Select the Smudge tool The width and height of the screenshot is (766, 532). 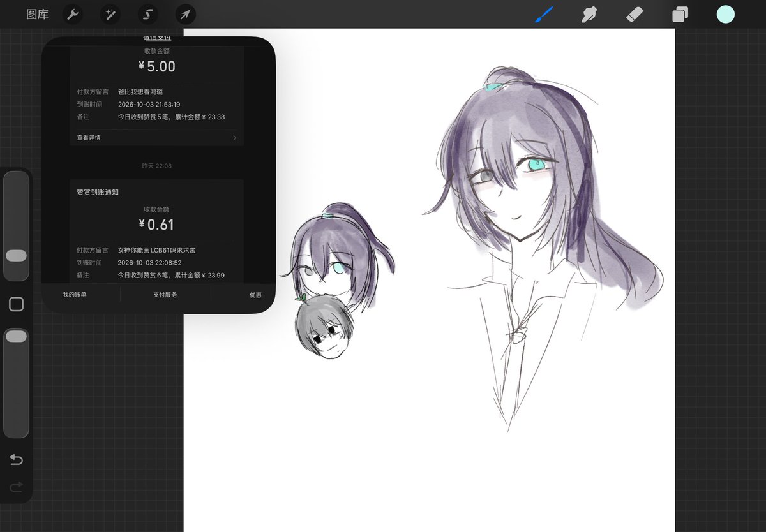pos(589,14)
